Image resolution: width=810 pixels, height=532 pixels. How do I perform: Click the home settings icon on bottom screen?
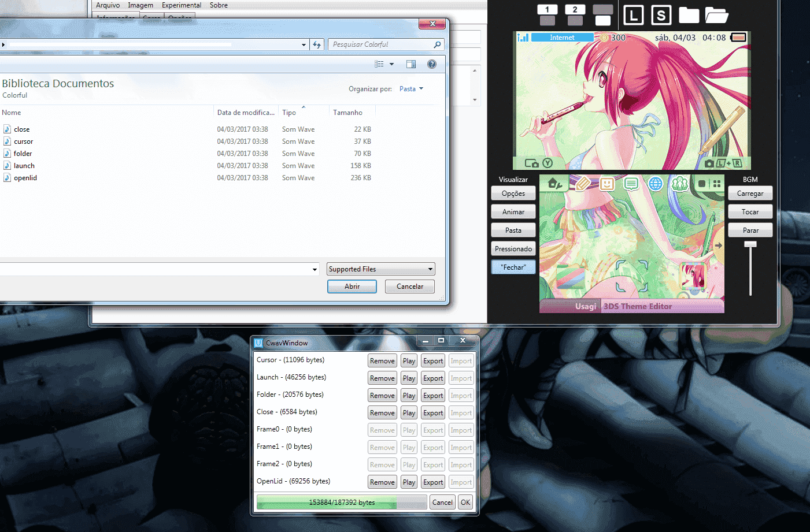[x=555, y=184]
